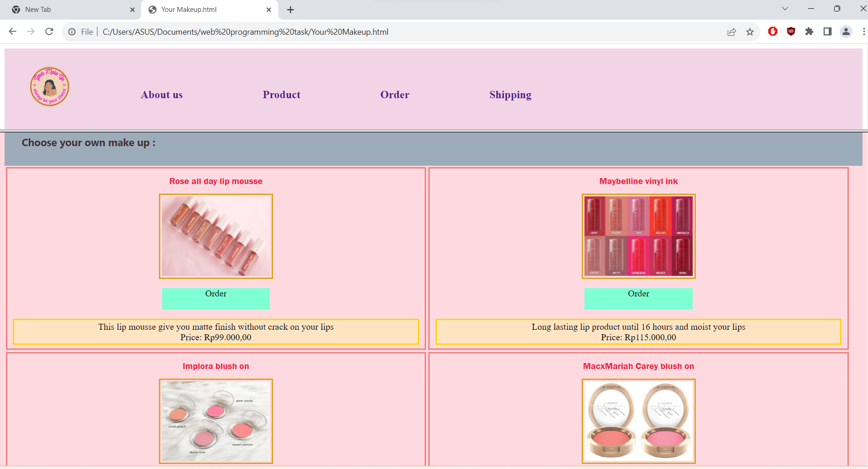Viewport: 868px width, 469px height.
Task: Open the tab search dropdown chevron
Action: pos(785,9)
